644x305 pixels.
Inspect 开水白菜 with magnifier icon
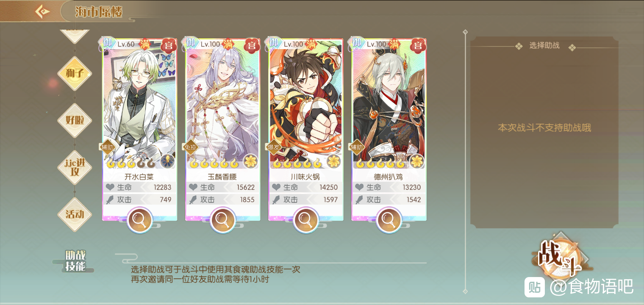click(x=139, y=219)
